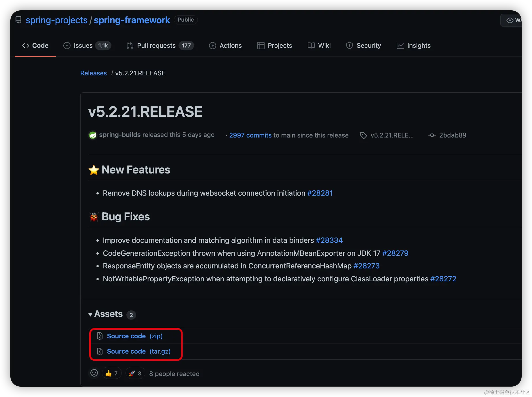Image resolution: width=532 pixels, height=397 pixels.
Task: Open the v5.2.21.RELE... tag link
Action: tap(392, 135)
